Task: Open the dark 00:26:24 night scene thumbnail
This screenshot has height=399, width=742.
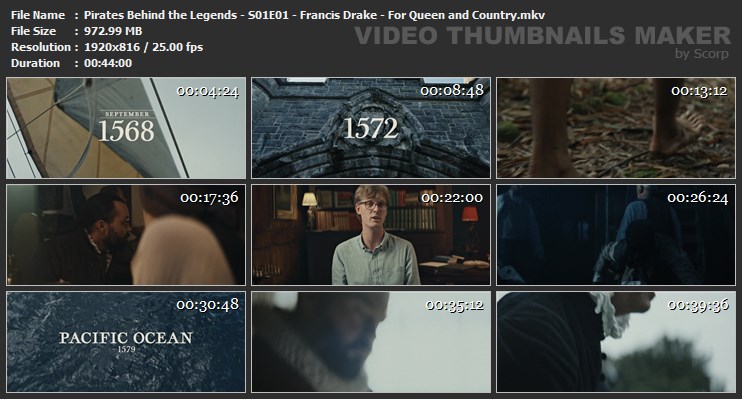Action: (x=616, y=235)
